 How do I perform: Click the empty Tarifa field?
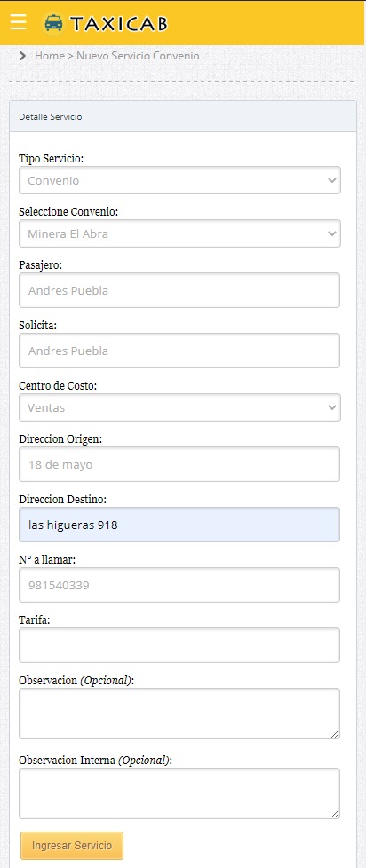tap(179, 645)
